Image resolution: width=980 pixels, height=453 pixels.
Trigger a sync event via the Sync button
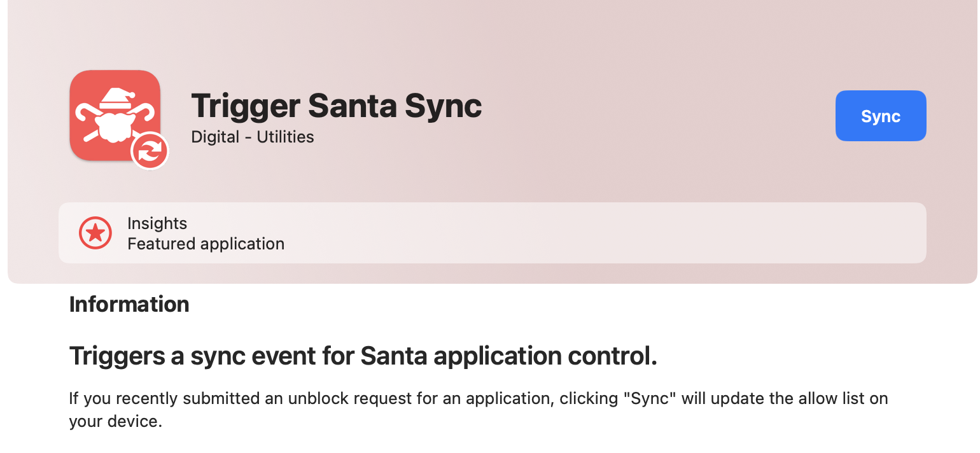point(881,115)
